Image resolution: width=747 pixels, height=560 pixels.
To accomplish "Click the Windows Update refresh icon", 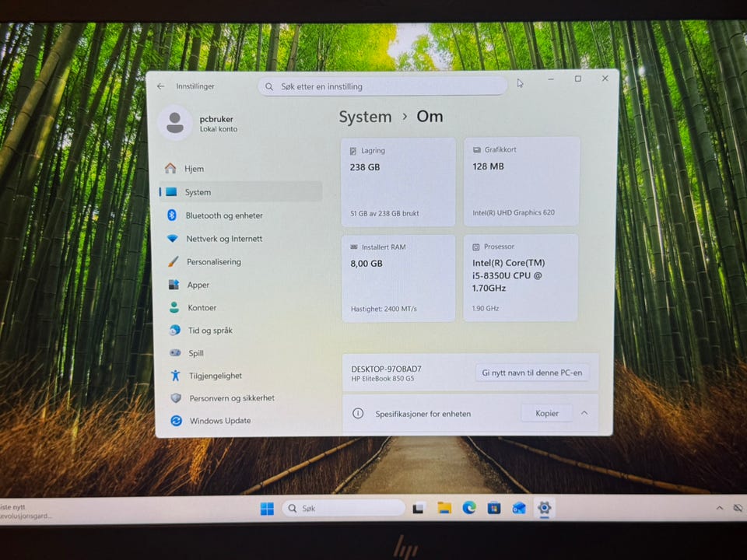I will (177, 421).
